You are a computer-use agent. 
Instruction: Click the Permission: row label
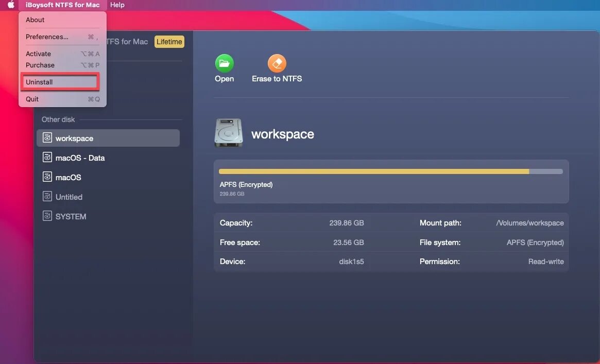440,262
